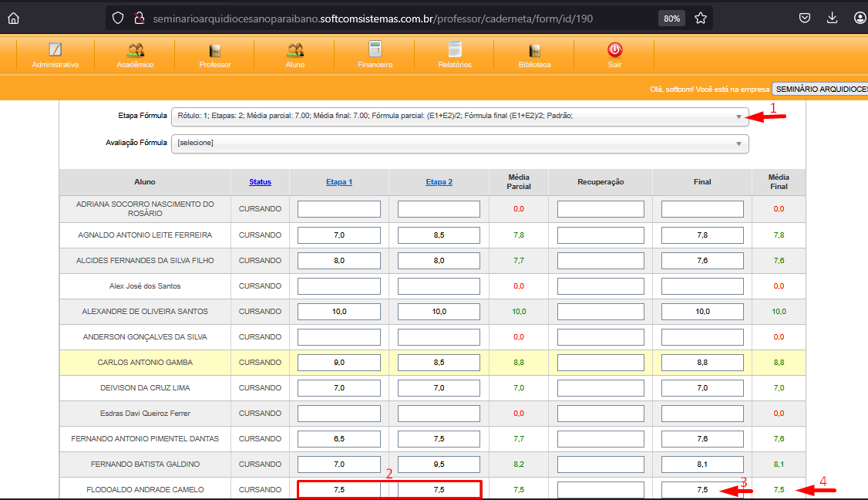Sort by the Status column link

260,182
